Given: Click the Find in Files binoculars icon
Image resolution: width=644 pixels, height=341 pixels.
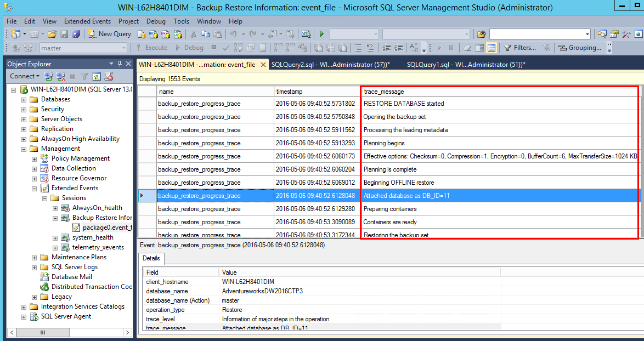Looking at the screenshot, I should pos(482,34).
